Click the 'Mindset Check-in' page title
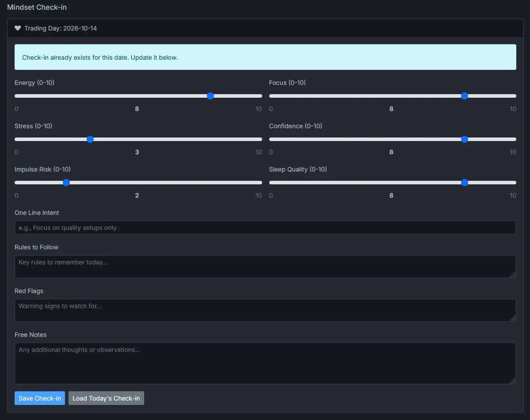The height and width of the screenshot is (420, 530). tap(37, 8)
